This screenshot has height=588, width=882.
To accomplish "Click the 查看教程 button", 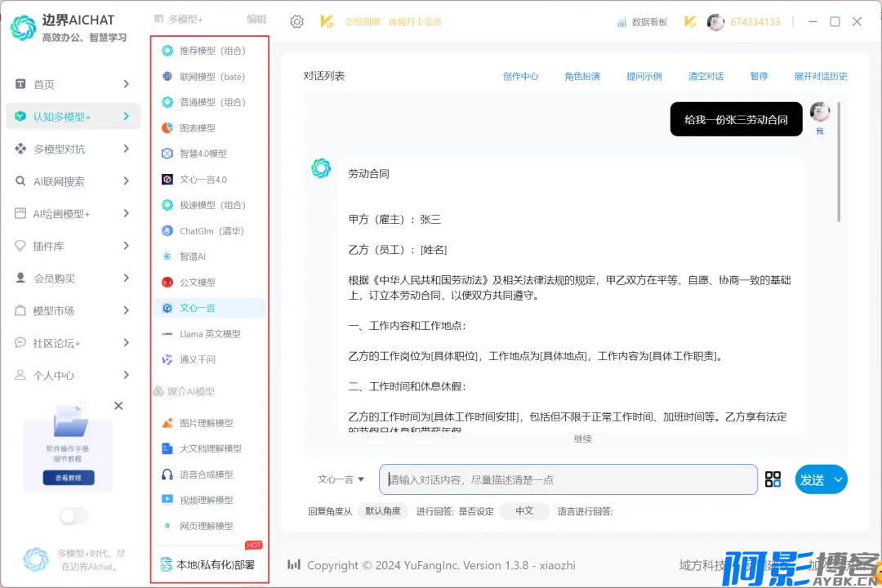I will (69, 478).
